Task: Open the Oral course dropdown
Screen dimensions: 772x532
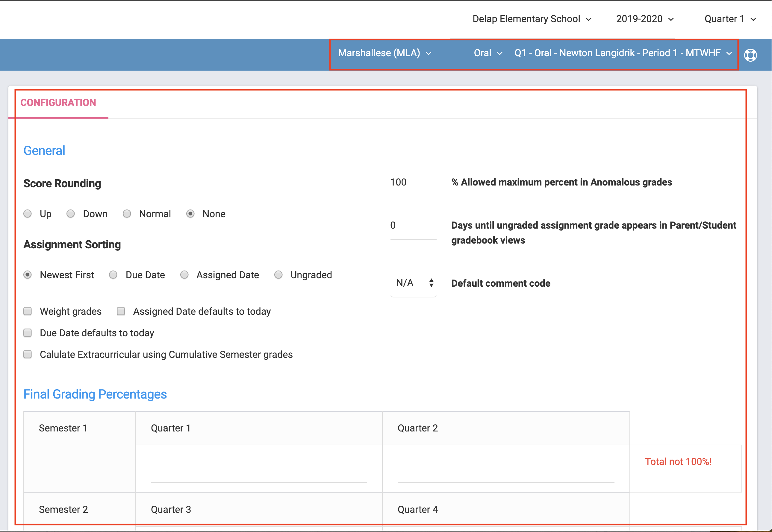Action: [x=488, y=53]
